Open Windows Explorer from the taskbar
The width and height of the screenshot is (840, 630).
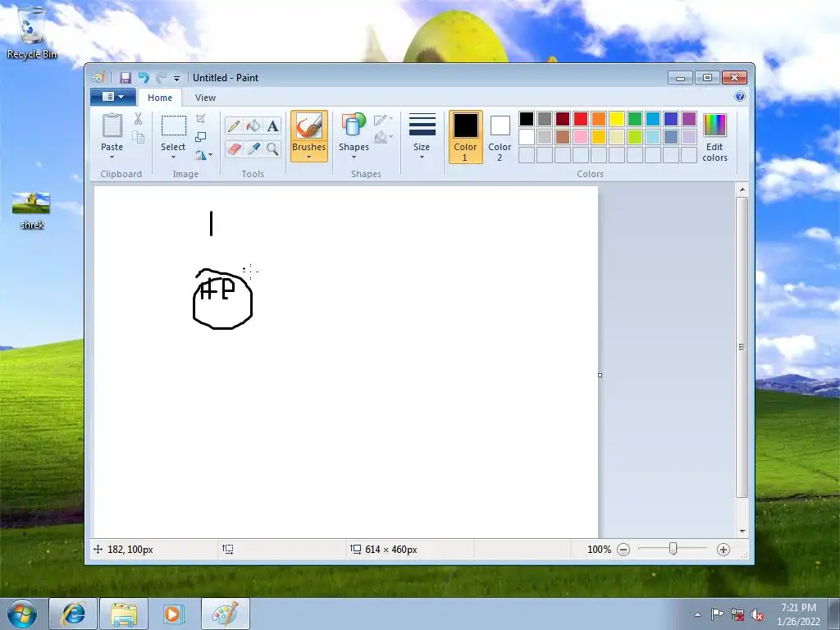pyautogui.click(x=124, y=614)
